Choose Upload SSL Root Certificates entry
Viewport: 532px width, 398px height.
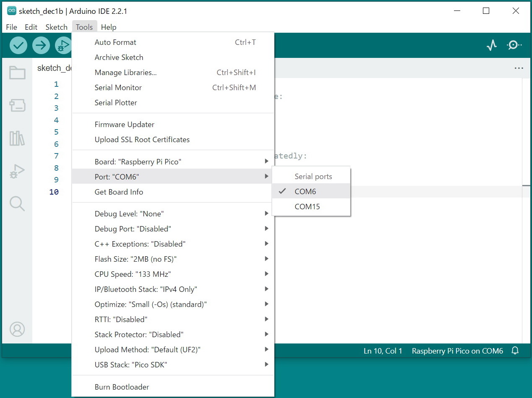click(x=173, y=139)
